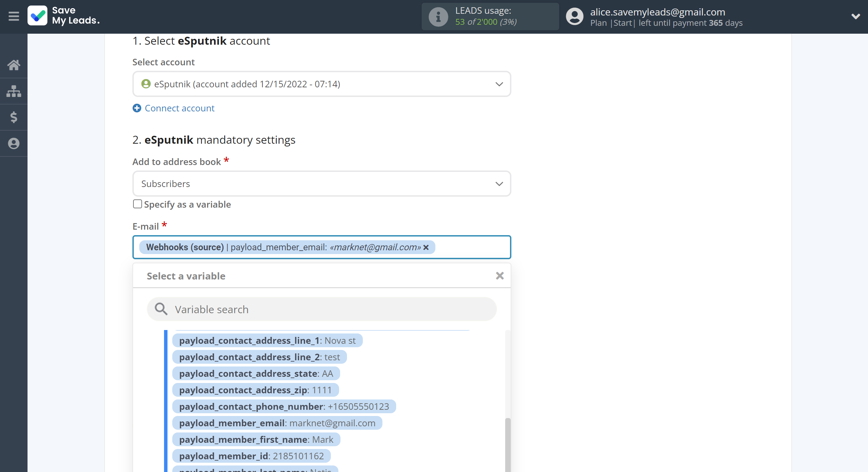The image size is (868, 472).
Task: Select payload_contact_phone_number variable
Action: [284, 406]
